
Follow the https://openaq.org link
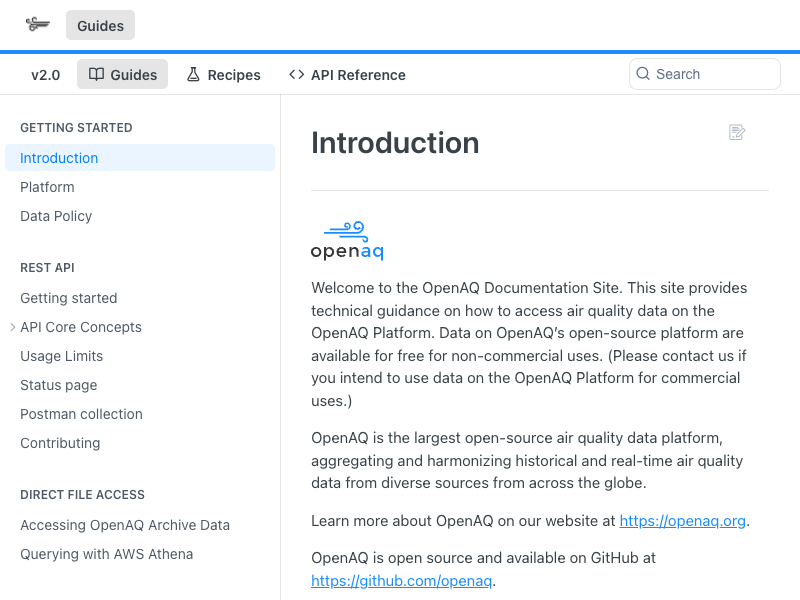pos(682,521)
